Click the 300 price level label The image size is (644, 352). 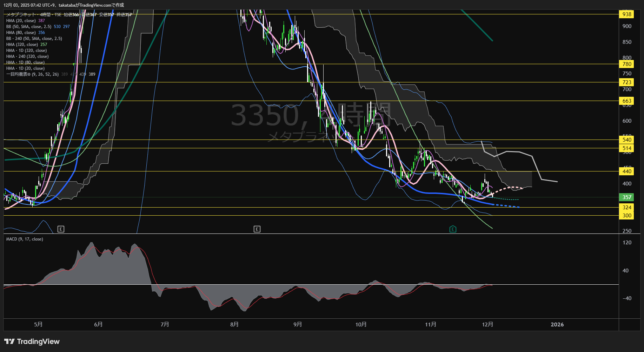click(627, 216)
